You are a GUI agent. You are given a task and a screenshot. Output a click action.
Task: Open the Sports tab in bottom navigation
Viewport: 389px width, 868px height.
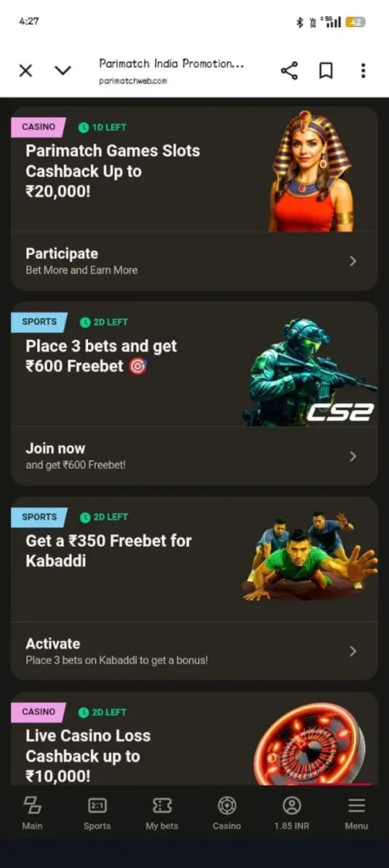pos(97,813)
